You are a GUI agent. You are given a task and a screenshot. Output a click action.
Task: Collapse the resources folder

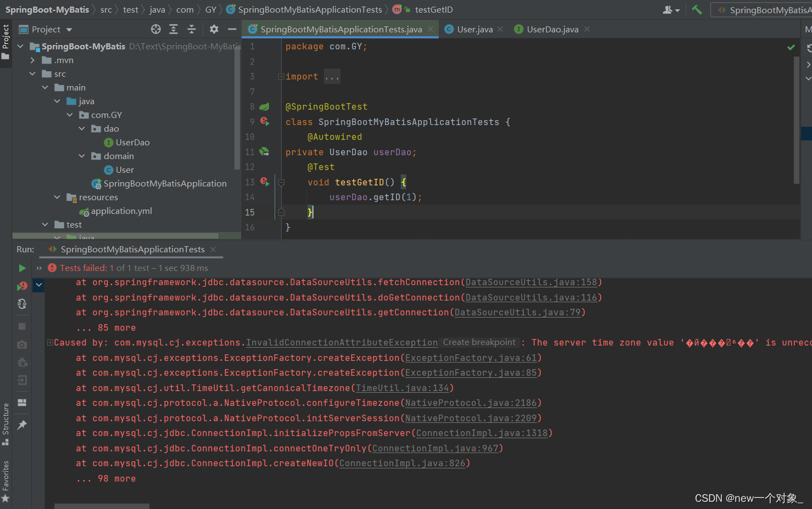click(57, 197)
